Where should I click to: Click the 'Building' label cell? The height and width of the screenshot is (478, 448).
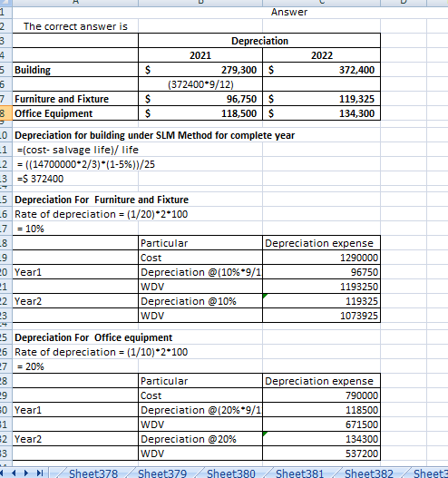click(x=75, y=70)
